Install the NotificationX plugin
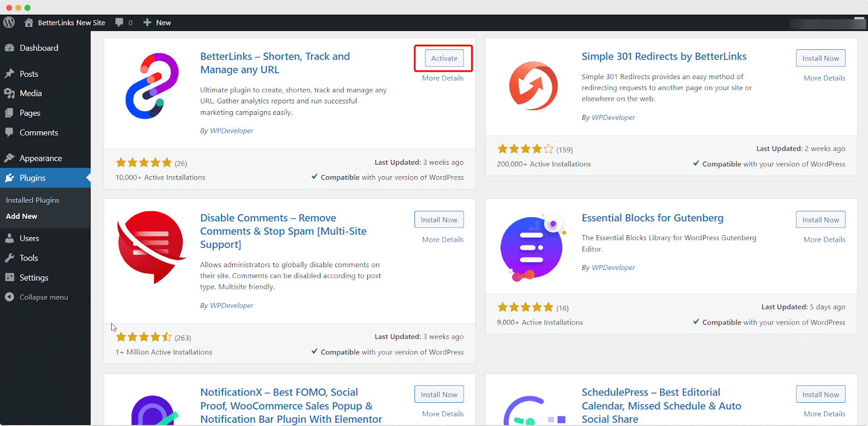The width and height of the screenshot is (868, 426). point(439,395)
